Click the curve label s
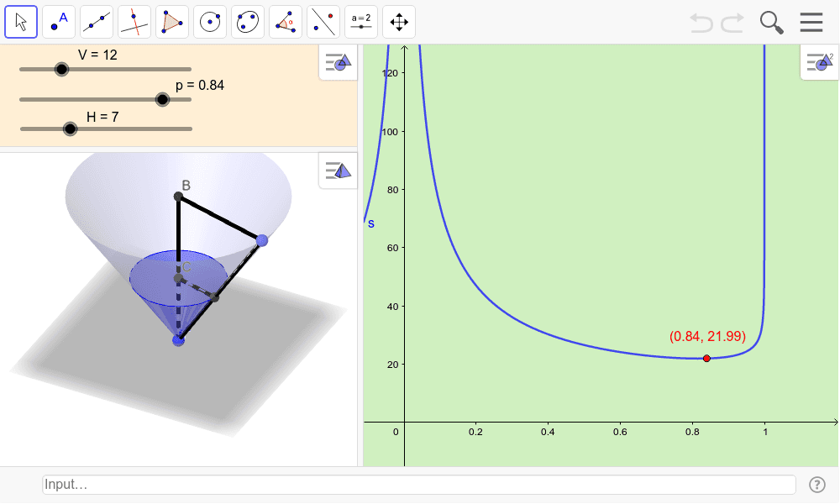The height and width of the screenshot is (504, 840). tap(371, 224)
